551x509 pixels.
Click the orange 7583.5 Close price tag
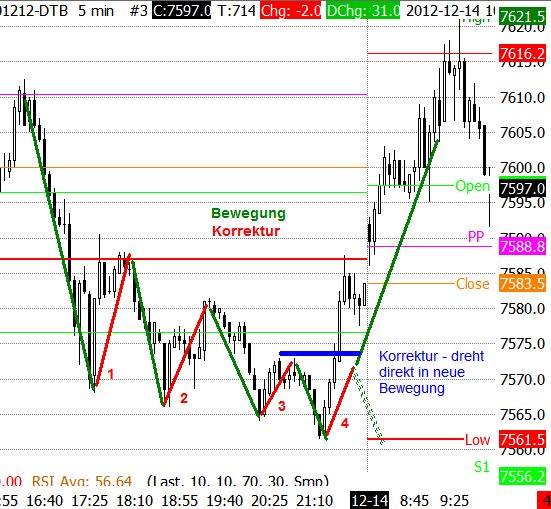(522, 284)
